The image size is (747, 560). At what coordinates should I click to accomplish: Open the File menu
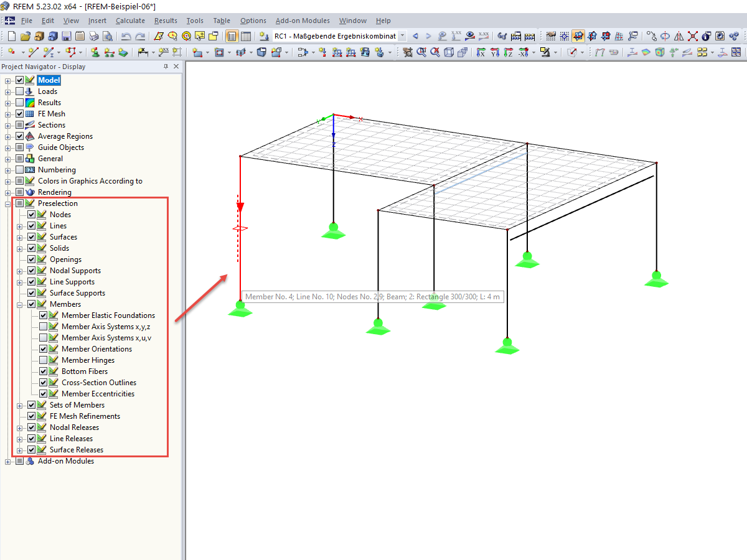[x=27, y=21]
